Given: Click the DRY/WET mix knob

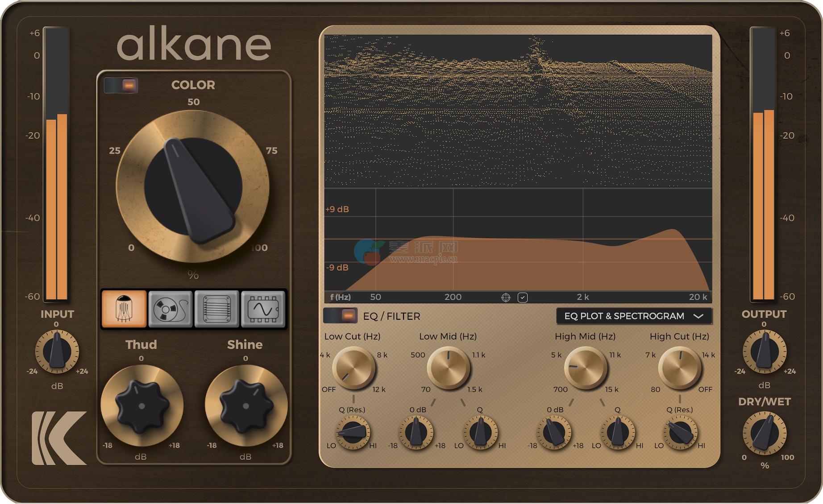Looking at the screenshot, I should click(x=765, y=433).
